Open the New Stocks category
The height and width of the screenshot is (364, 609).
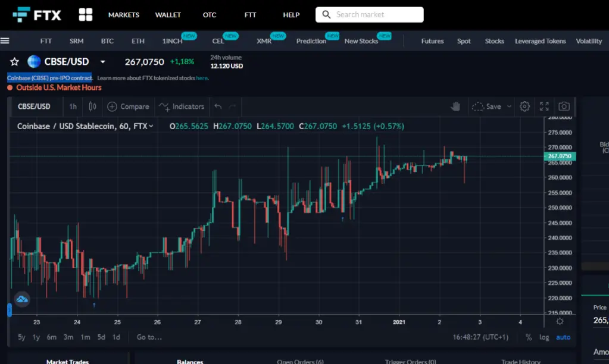(x=361, y=41)
